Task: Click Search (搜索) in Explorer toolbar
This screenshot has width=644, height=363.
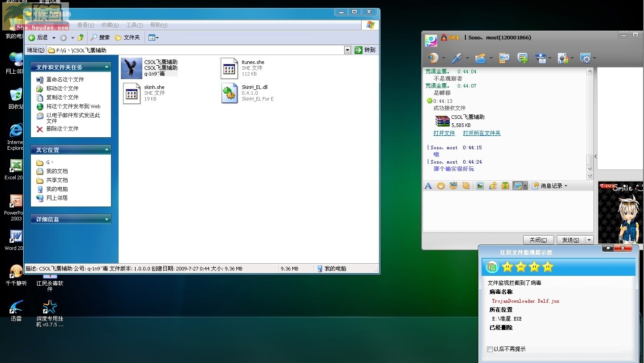Action: [x=100, y=38]
